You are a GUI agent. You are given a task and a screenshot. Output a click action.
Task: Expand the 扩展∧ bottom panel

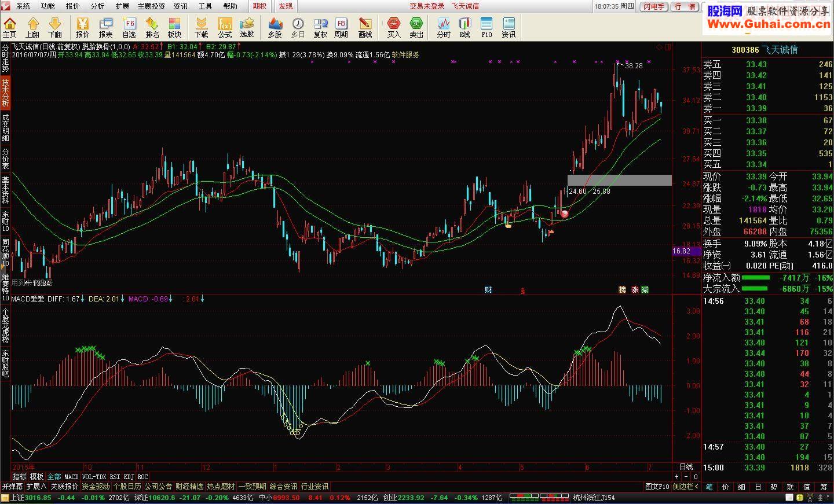point(36,487)
